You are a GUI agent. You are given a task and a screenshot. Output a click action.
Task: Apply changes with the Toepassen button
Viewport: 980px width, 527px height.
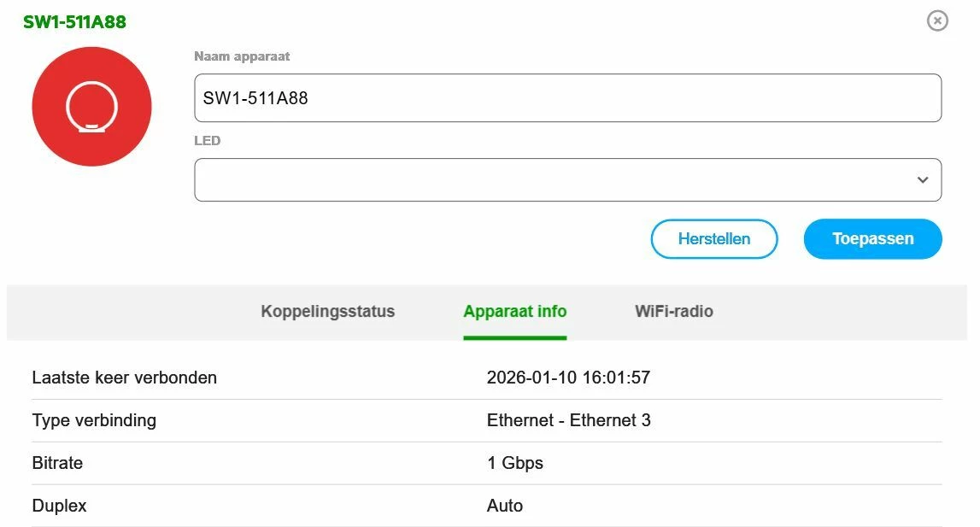click(872, 239)
